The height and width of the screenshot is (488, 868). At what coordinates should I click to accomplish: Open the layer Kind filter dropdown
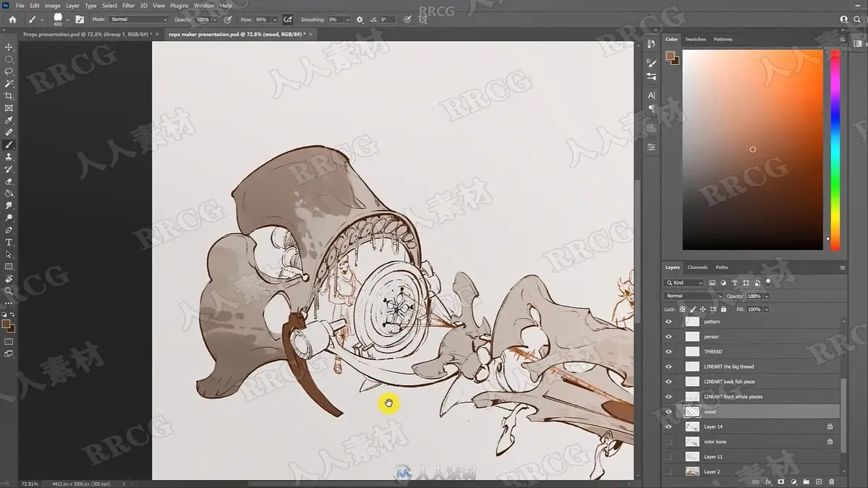coord(684,283)
